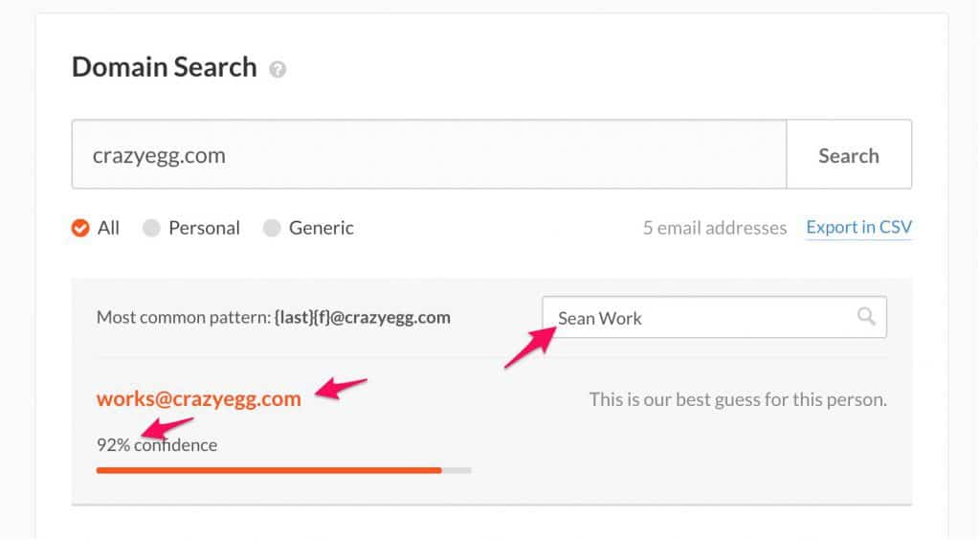Click the crazyegg.com domain input field
The width and height of the screenshot is (980, 540).
pos(429,154)
